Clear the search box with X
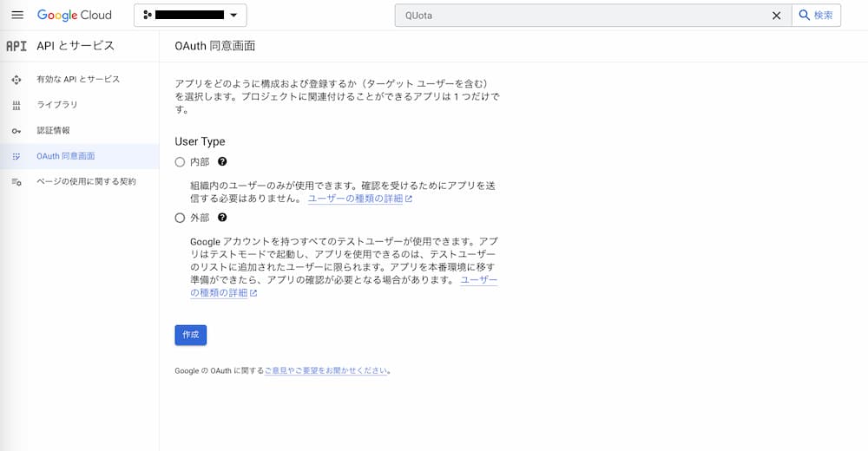The image size is (868, 451). (x=776, y=16)
